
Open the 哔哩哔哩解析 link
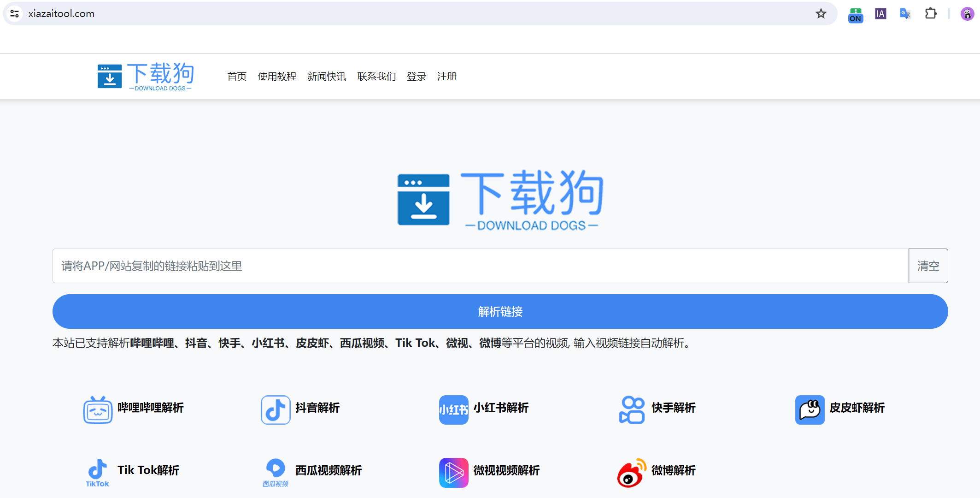pyautogui.click(x=151, y=408)
